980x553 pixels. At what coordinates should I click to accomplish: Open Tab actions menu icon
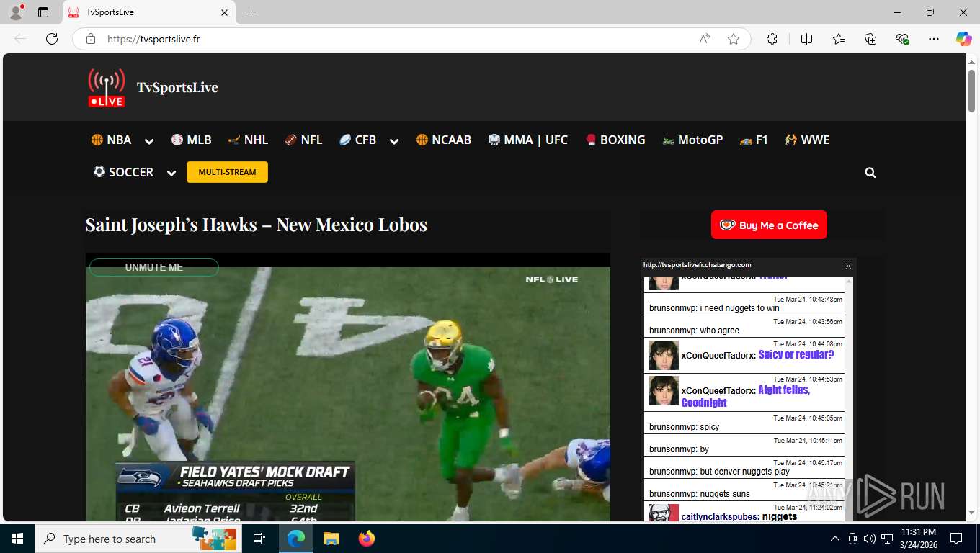point(43,12)
